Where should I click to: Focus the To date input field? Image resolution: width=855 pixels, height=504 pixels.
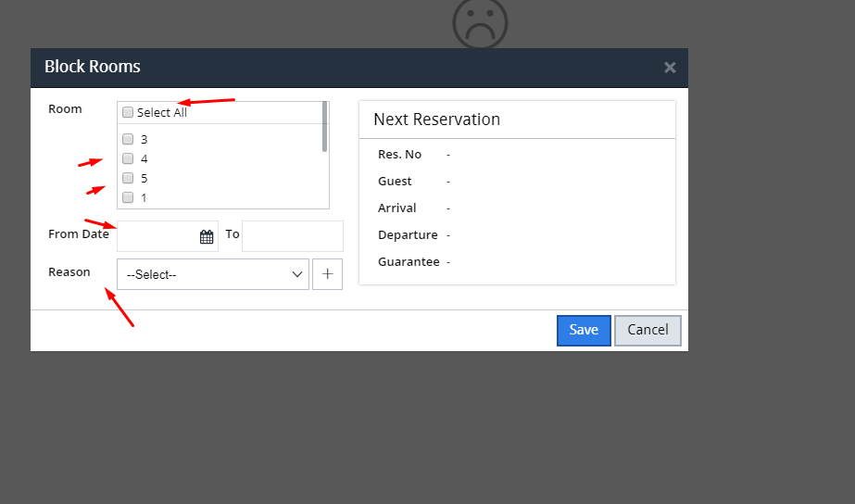pyautogui.click(x=293, y=236)
